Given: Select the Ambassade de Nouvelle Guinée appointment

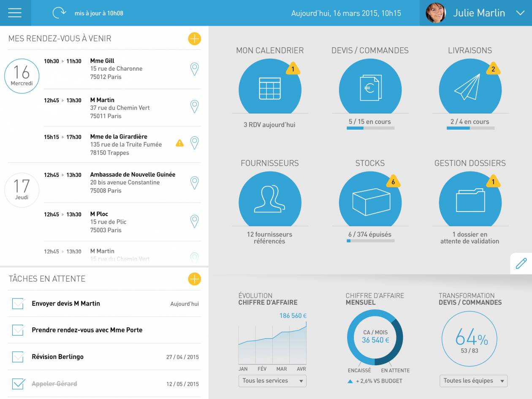Looking at the screenshot, I should click(x=132, y=182).
